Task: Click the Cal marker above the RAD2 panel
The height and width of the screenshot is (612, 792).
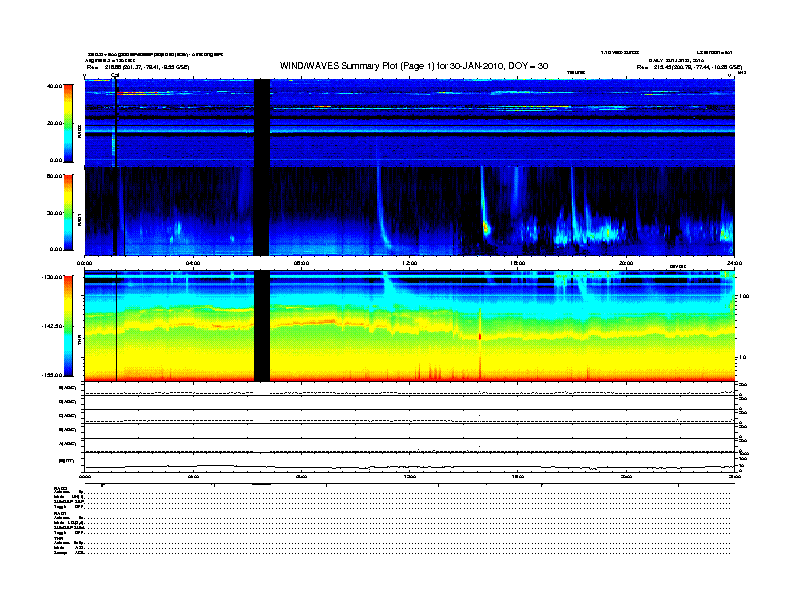Action: [115, 75]
